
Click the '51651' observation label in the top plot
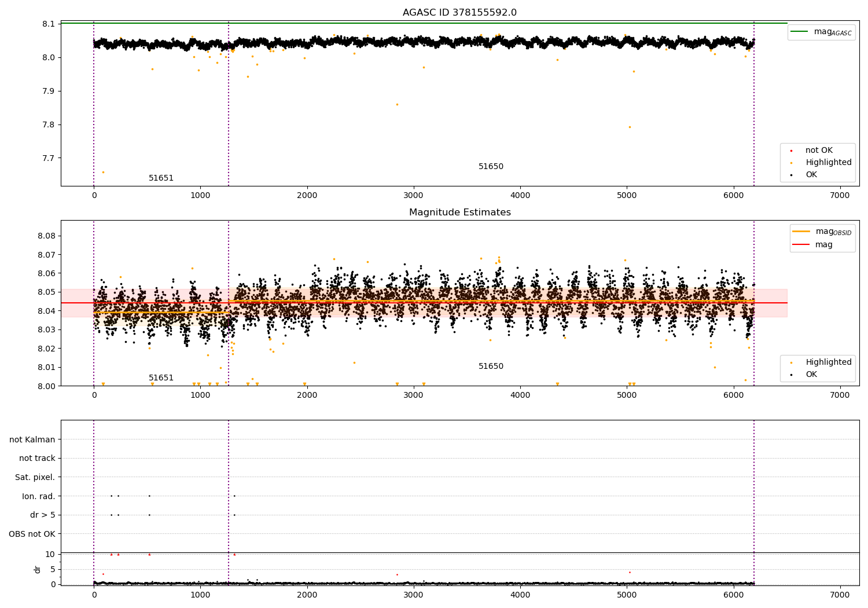click(161, 178)
